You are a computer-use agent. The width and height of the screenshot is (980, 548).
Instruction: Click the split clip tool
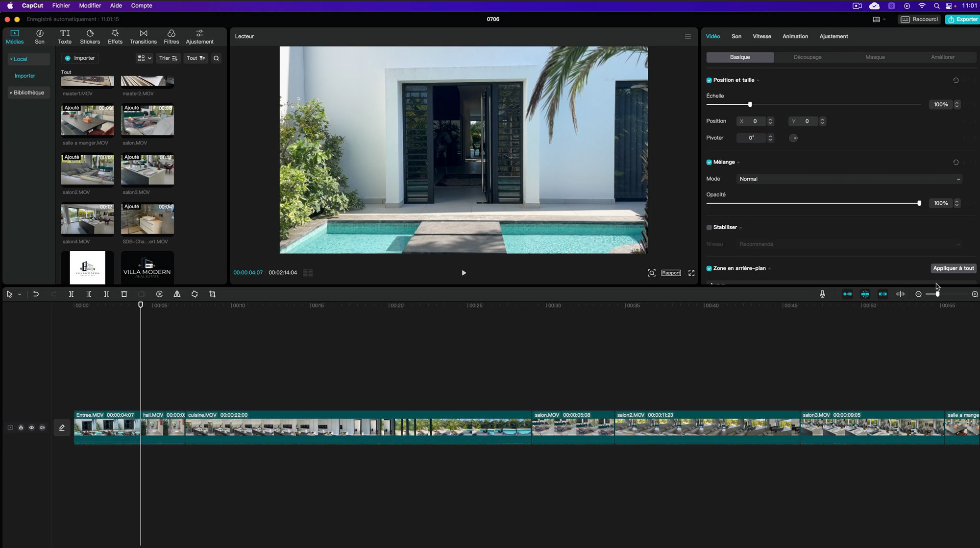pos(71,294)
